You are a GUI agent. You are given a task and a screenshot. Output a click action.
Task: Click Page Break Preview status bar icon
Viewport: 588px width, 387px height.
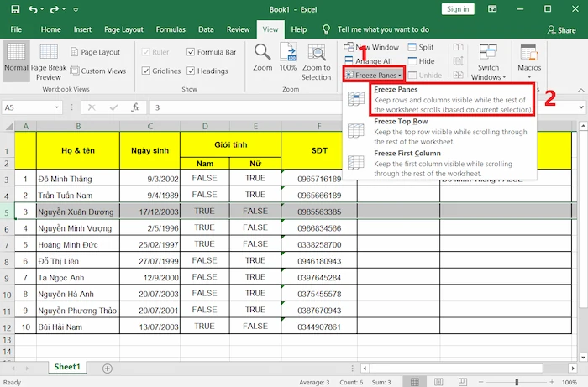pos(462,382)
